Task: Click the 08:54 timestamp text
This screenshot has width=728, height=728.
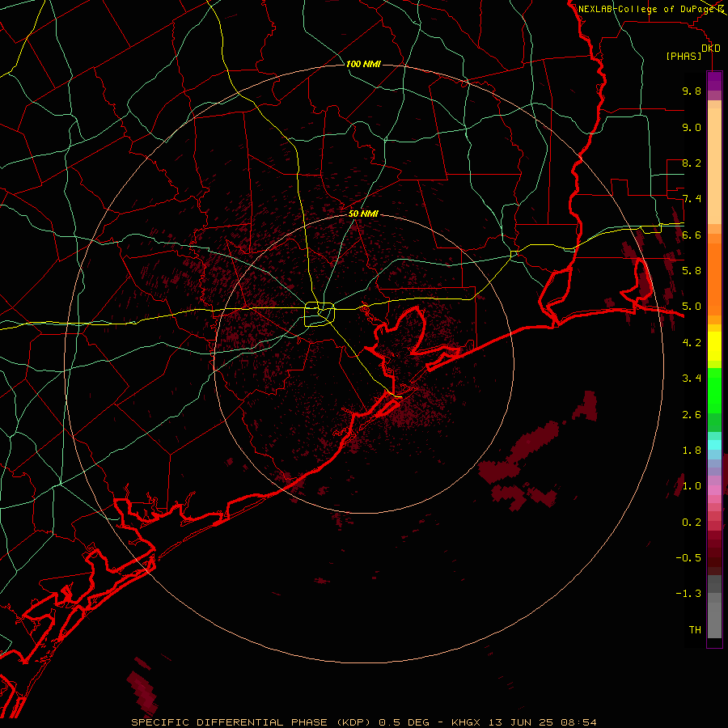Action: pos(578,722)
